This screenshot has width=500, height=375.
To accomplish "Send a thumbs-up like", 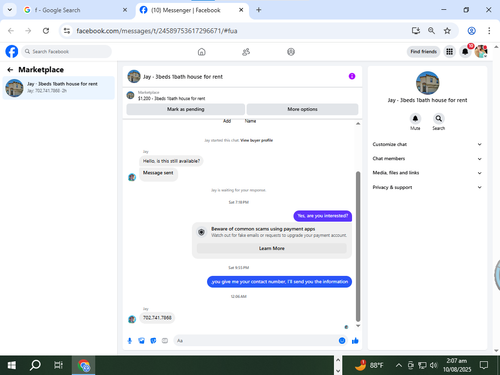I will [355, 341].
